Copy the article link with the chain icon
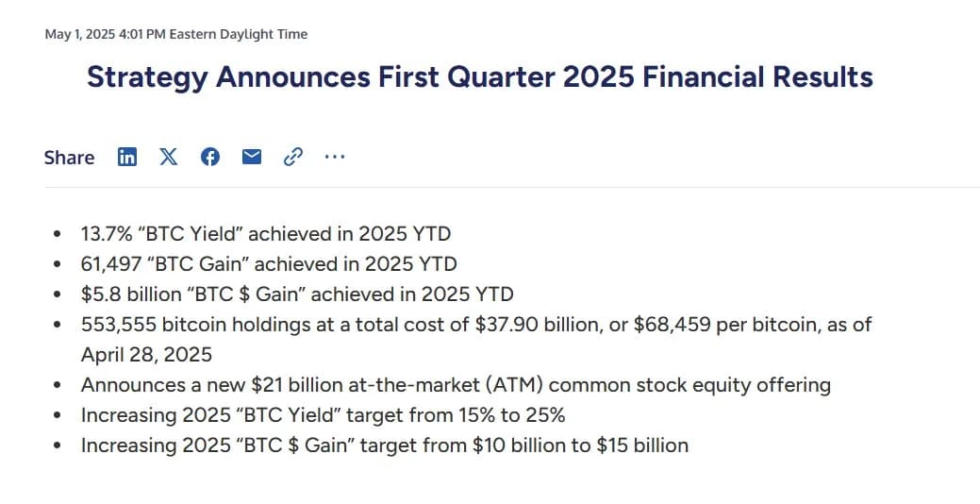 coord(292,157)
